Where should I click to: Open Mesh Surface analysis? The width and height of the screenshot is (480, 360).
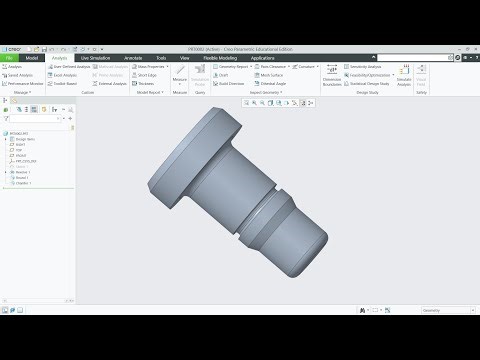[x=269, y=75]
